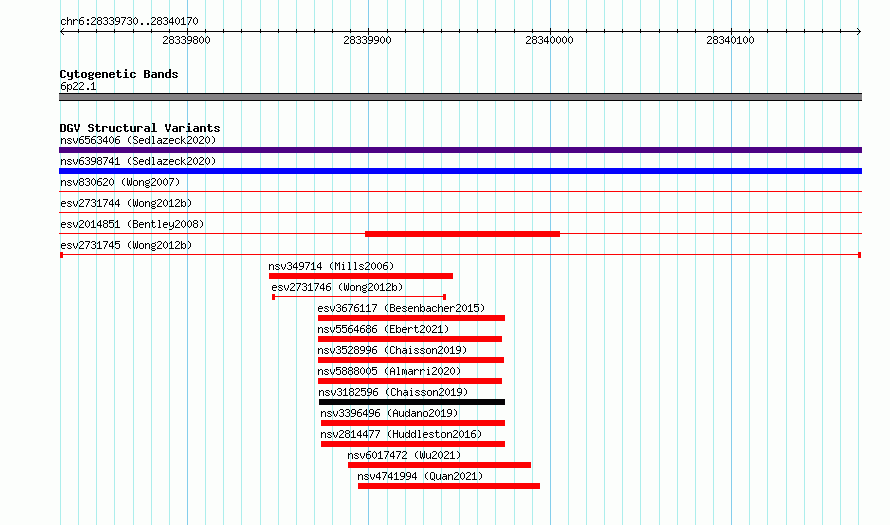Open nsv830620 (Wong2007) variant label

[x=120, y=182]
